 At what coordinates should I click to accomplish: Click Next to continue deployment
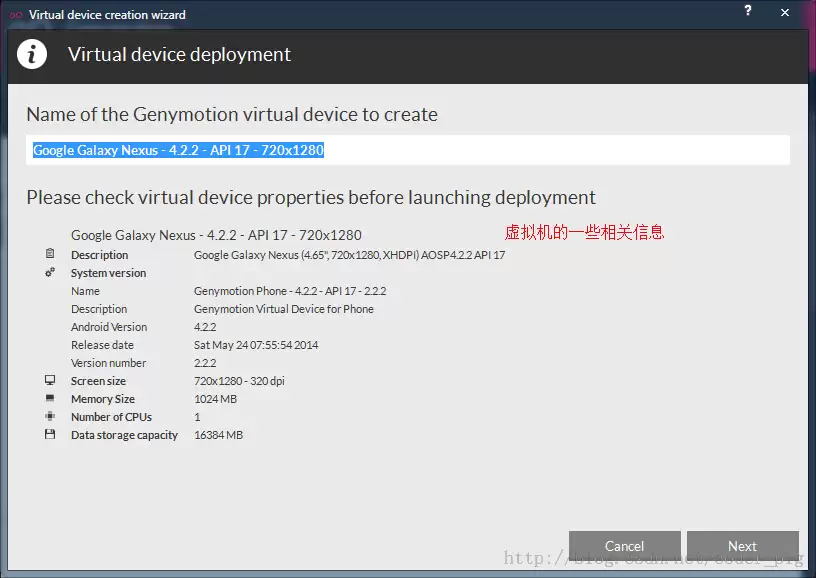click(x=743, y=546)
